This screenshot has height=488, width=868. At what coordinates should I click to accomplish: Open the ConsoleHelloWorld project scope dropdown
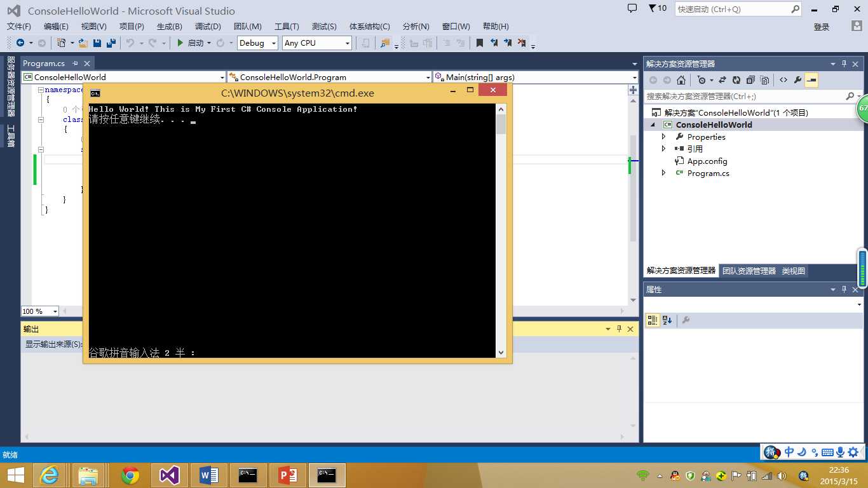(222, 78)
